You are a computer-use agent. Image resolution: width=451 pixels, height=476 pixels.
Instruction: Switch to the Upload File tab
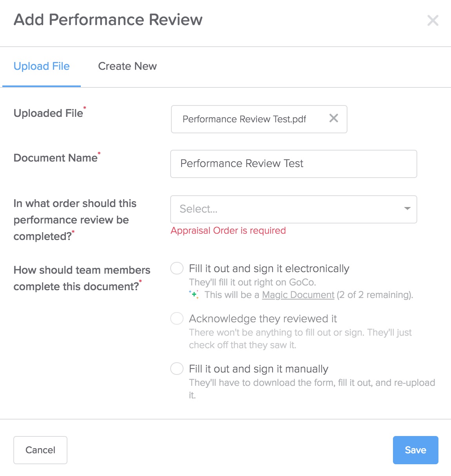[42, 66]
